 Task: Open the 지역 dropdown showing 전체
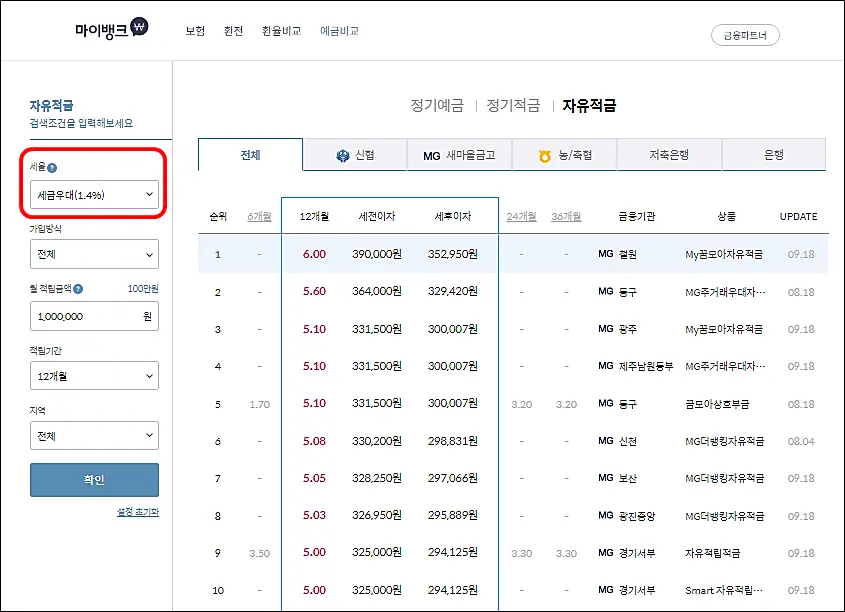pyautogui.click(x=94, y=435)
